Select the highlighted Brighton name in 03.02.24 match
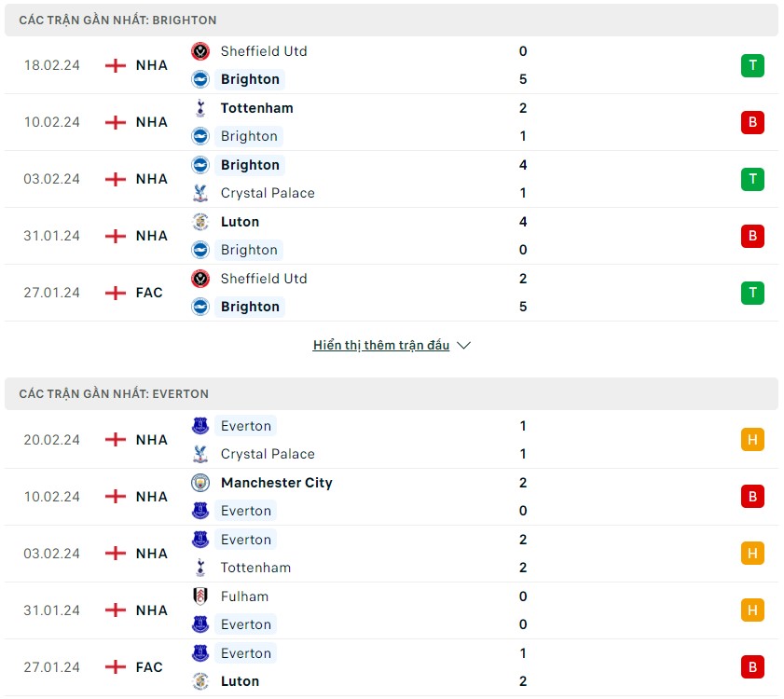The image size is (784, 699). coord(250,165)
